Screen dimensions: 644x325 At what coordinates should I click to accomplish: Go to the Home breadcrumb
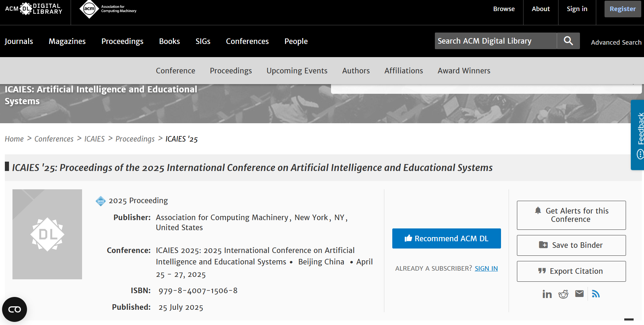point(14,139)
